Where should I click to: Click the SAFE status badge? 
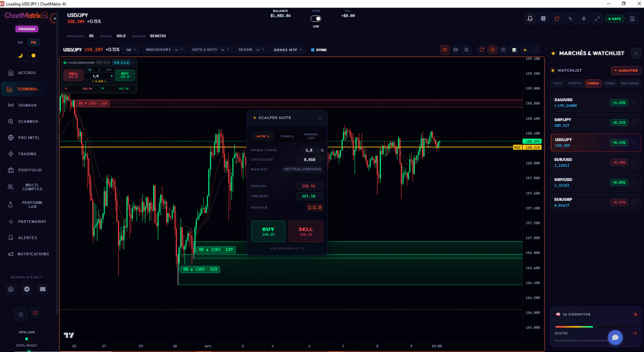coord(615,19)
